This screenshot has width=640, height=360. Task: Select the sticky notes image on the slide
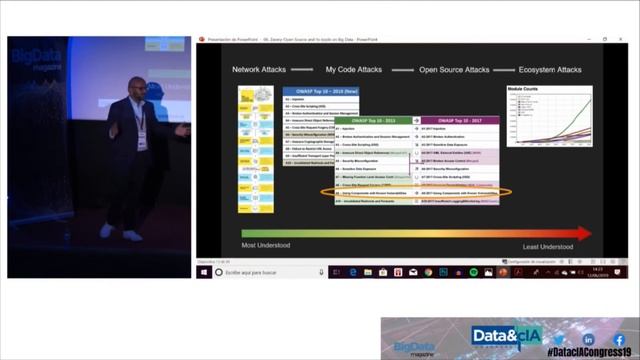256,149
